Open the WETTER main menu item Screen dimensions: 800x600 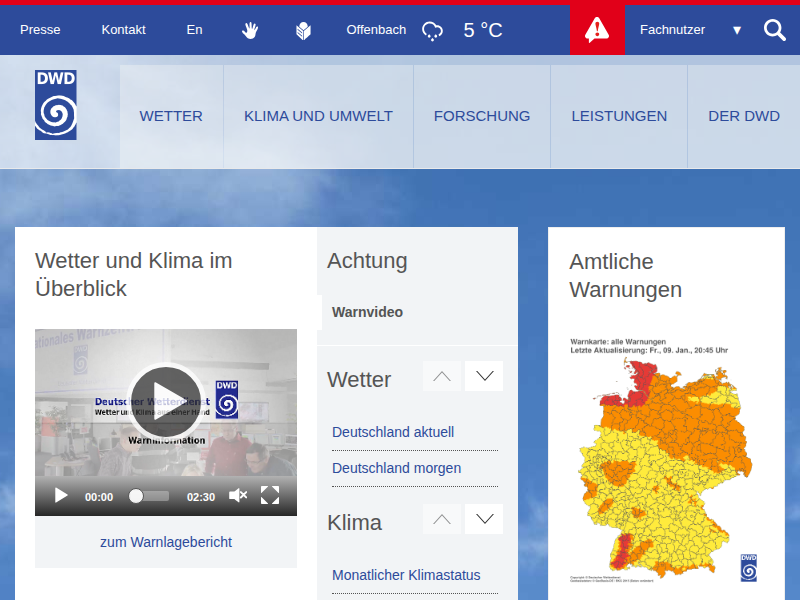pyautogui.click(x=171, y=116)
